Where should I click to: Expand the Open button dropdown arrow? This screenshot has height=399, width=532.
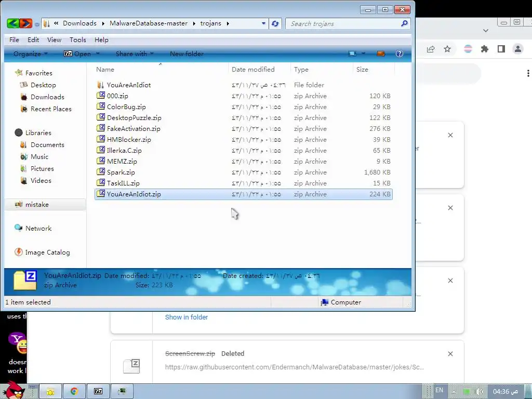click(x=98, y=54)
